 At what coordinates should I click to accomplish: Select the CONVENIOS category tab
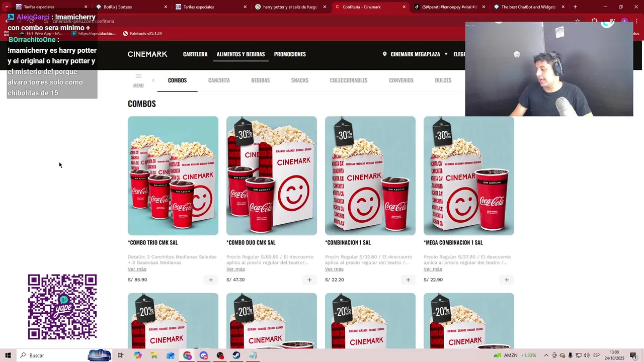pyautogui.click(x=401, y=80)
